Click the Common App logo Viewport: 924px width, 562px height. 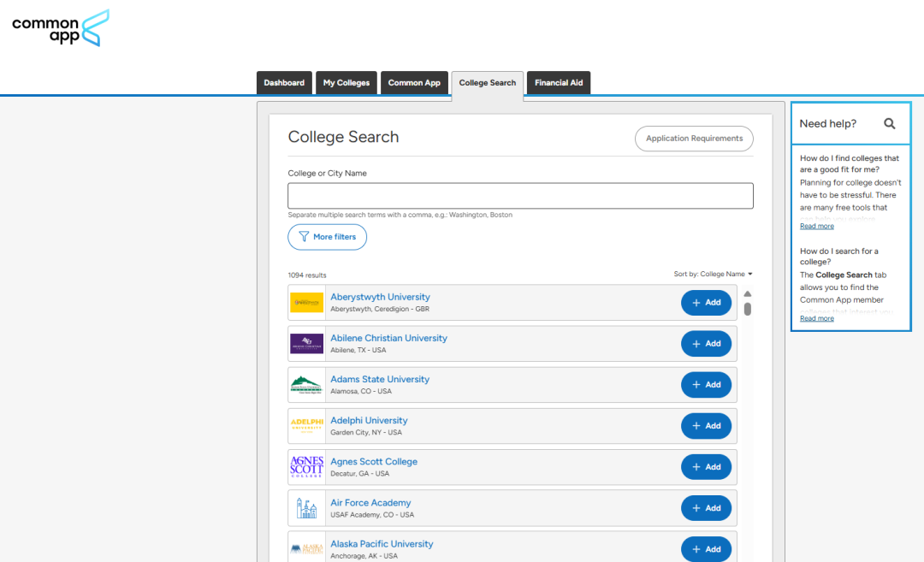[x=61, y=28]
